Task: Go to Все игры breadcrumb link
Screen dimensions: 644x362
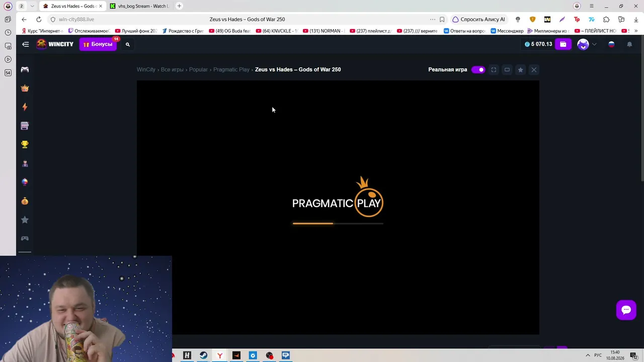Action: [172, 69]
